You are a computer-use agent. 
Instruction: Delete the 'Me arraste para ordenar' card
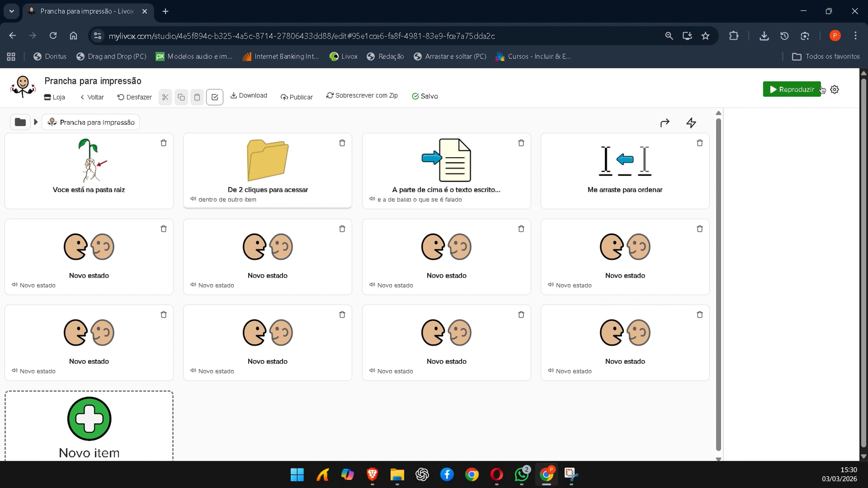tap(699, 143)
